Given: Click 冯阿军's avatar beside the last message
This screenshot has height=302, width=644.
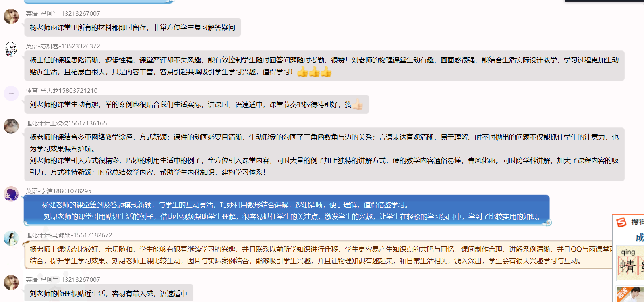Looking at the screenshot, I should (x=11, y=283).
